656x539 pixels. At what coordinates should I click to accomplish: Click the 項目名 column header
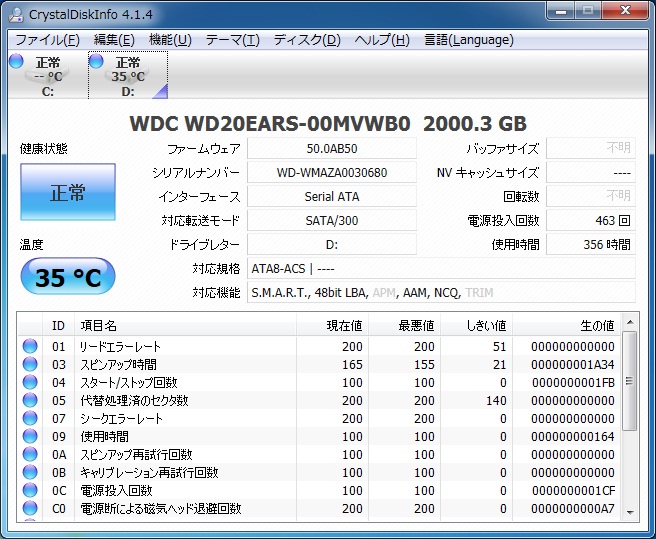click(x=185, y=325)
